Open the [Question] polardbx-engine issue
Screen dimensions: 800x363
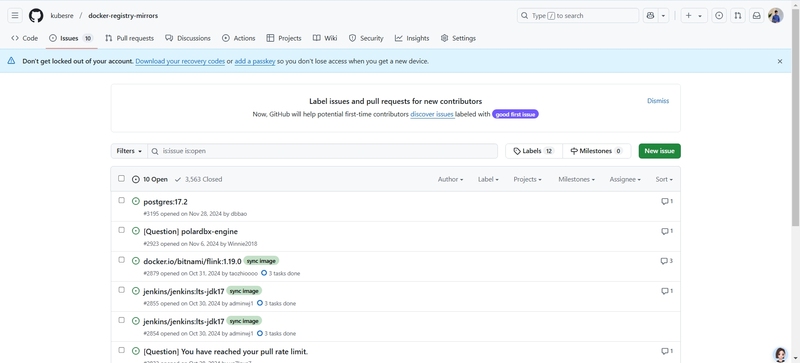click(190, 232)
